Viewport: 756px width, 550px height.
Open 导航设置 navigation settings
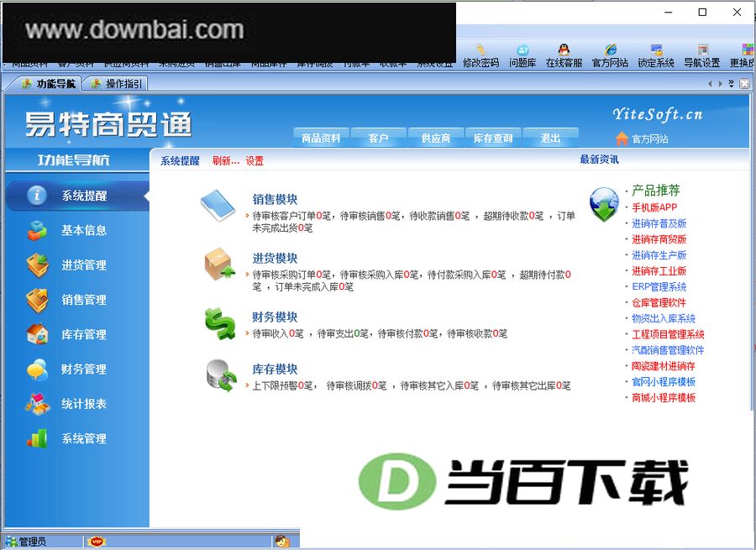701,55
